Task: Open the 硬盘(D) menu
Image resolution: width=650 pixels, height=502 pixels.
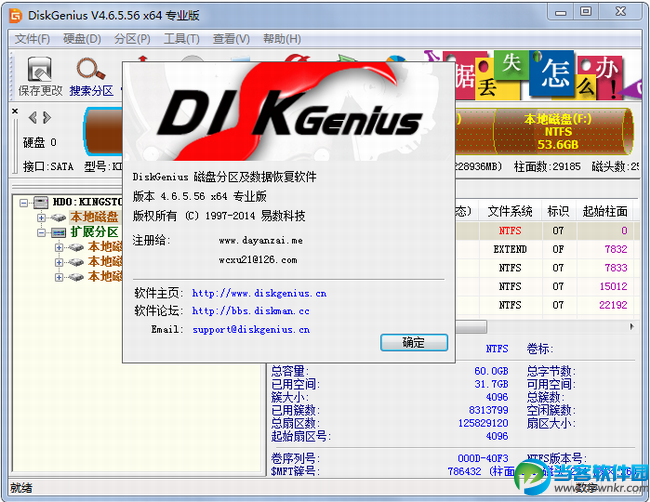Action: [82, 39]
